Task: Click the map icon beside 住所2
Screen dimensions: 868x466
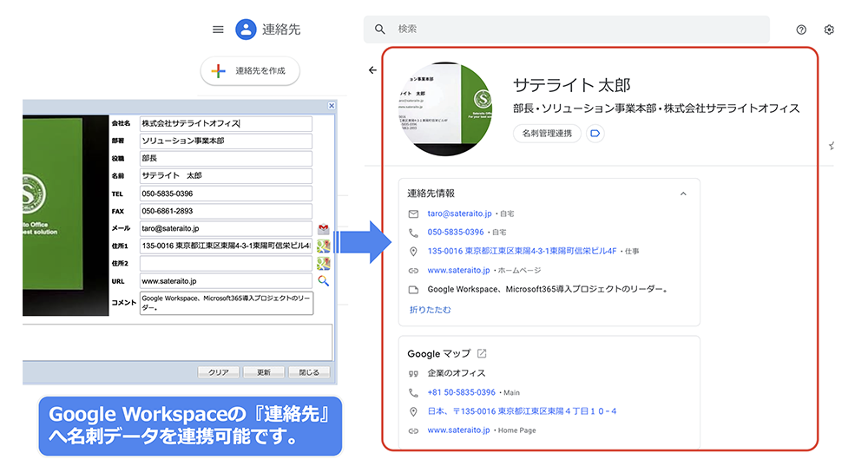Action: tap(323, 264)
